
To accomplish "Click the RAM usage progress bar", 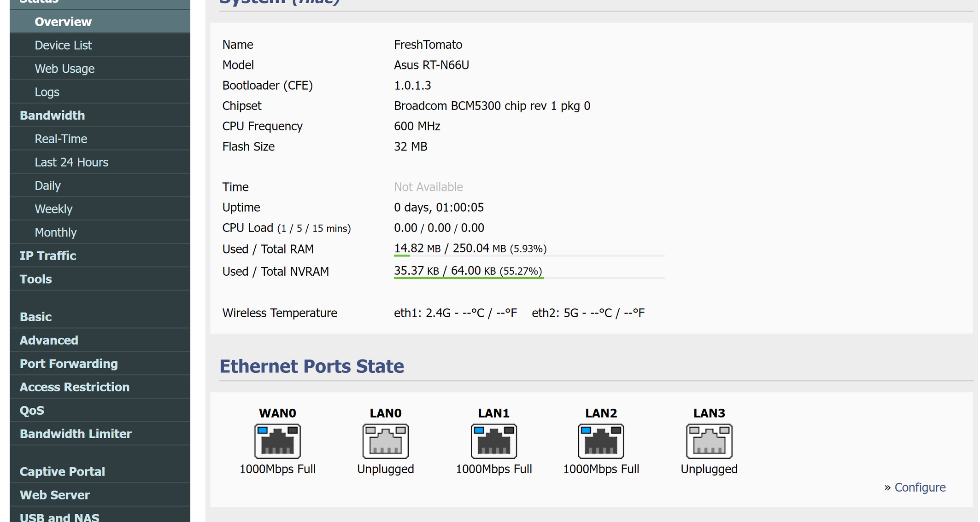I will (528, 255).
